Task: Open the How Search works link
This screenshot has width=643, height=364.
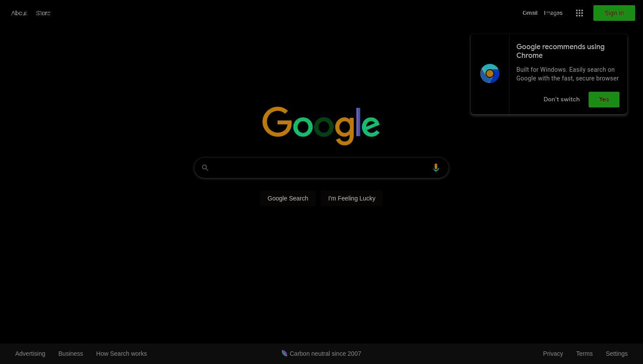Action: (121, 354)
